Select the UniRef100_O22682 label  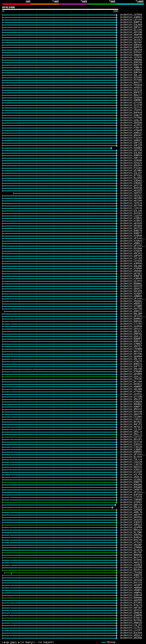click(x=131, y=480)
